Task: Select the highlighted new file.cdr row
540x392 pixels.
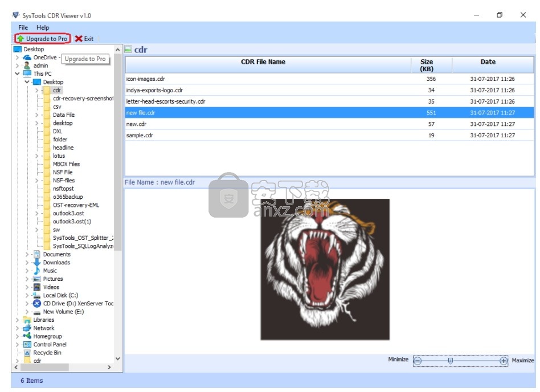Action: tap(330, 113)
